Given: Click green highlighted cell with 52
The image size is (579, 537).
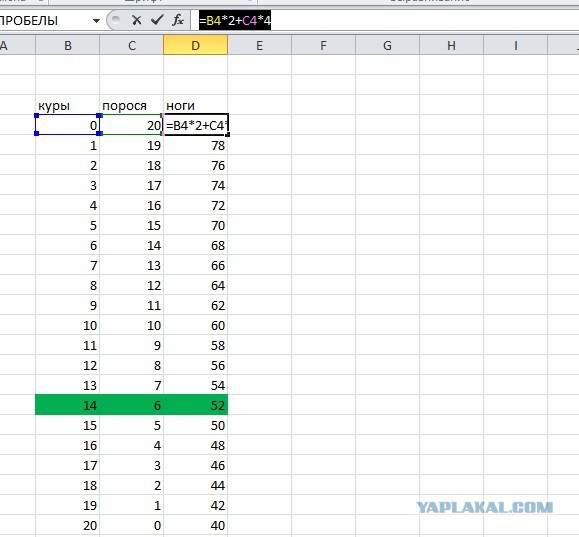Looking at the screenshot, I should 196,405.
